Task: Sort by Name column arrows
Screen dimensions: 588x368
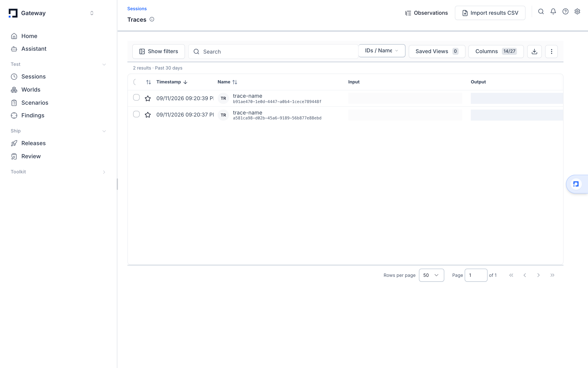Action: coord(235,82)
